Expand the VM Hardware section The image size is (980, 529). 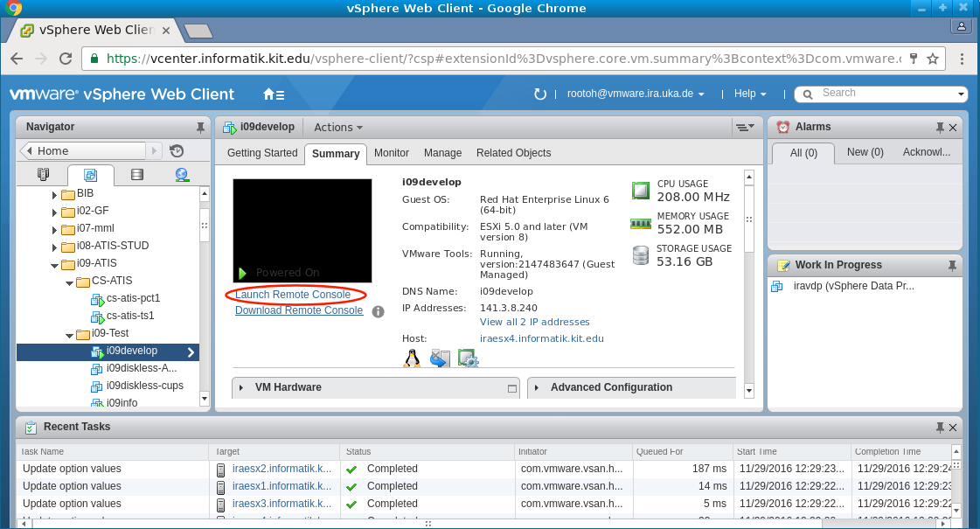click(x=241, y=387)
